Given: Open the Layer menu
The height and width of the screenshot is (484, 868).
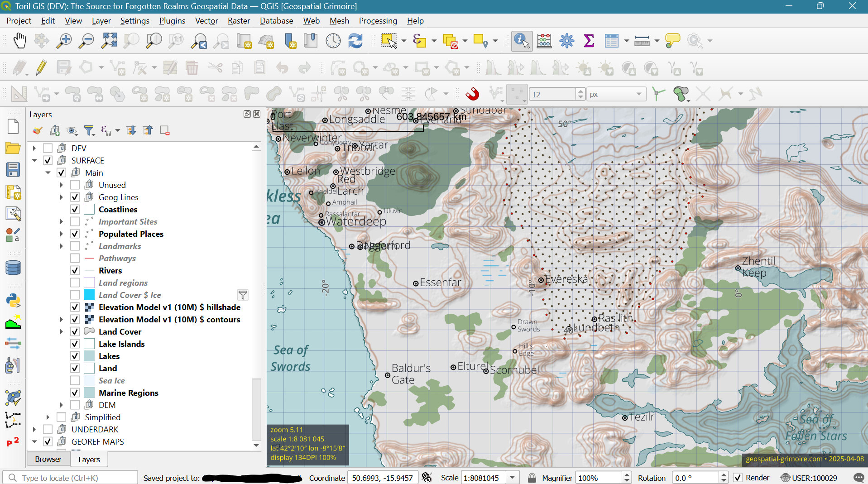Looking at the screenshot, I should pos(101,21).
